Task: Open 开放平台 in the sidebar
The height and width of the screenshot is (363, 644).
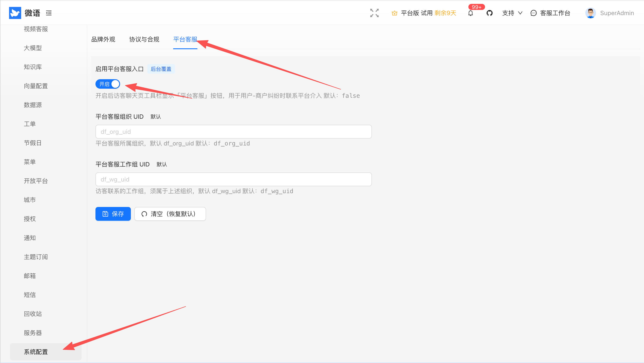Action: tap(36, 181)
